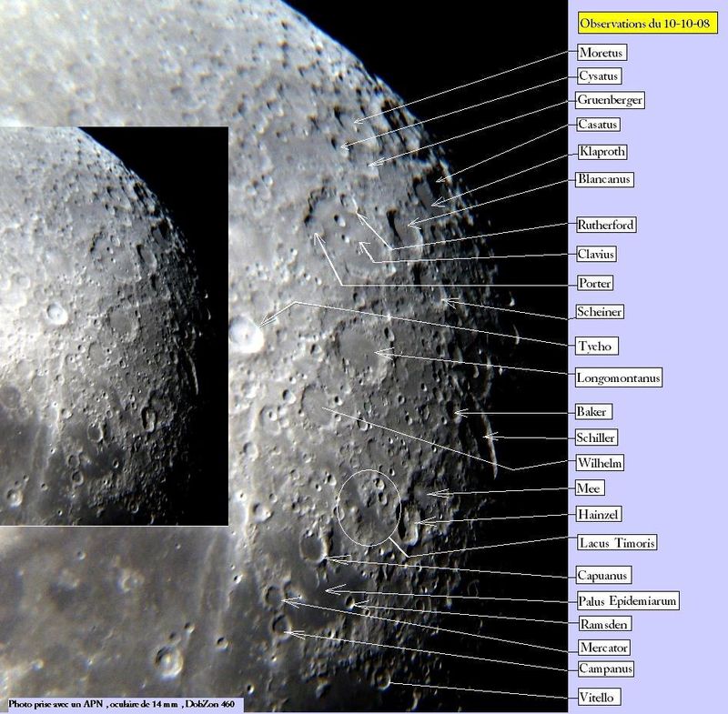Click the Longomontanus label

[619, 377]
